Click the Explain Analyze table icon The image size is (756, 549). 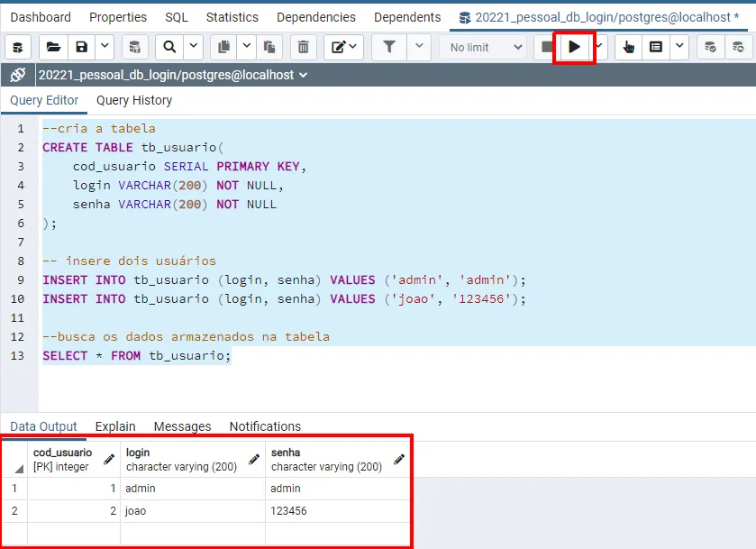(656, 47)
